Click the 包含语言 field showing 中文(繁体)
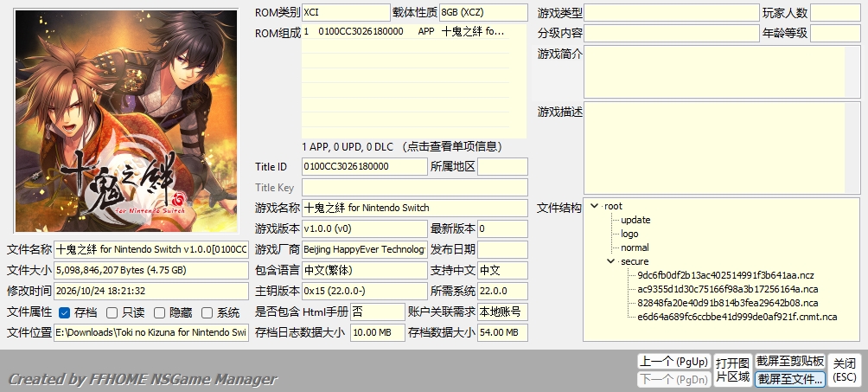This screenshot has width=868, height=392. coord(365,270)
